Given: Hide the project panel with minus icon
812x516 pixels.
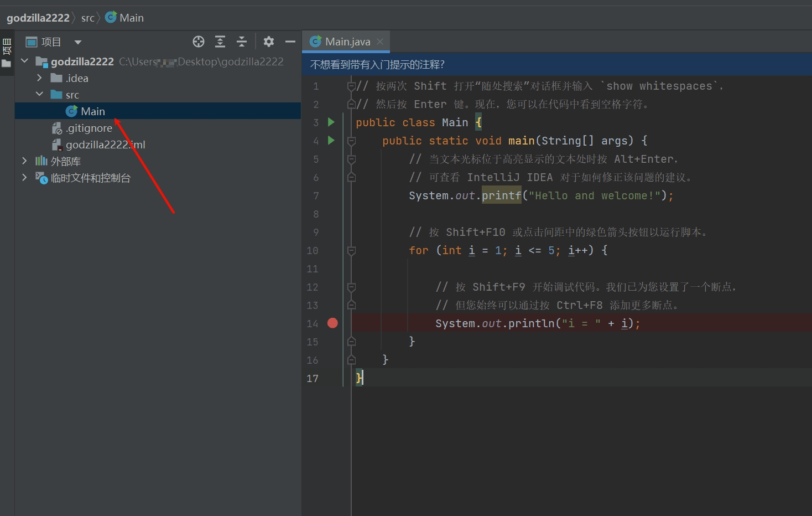Looking at the screenshot, I should pyautogui.click(x=290, y=42).
